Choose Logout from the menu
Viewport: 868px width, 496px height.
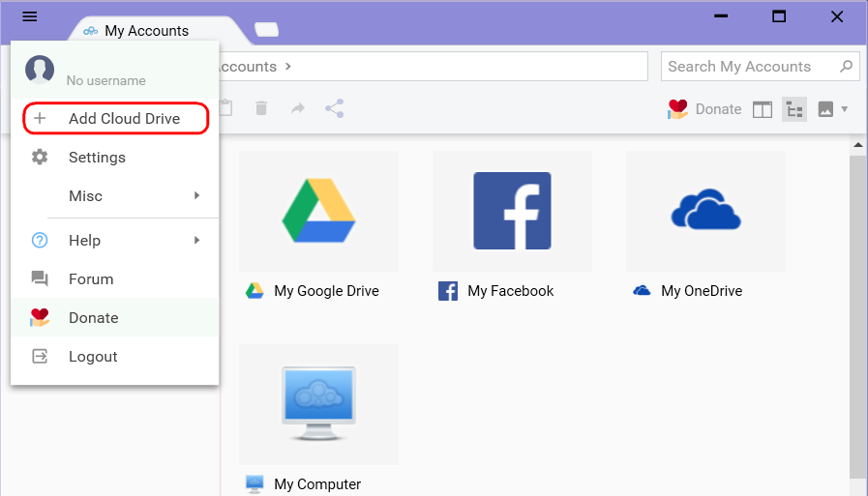[114, 356]
